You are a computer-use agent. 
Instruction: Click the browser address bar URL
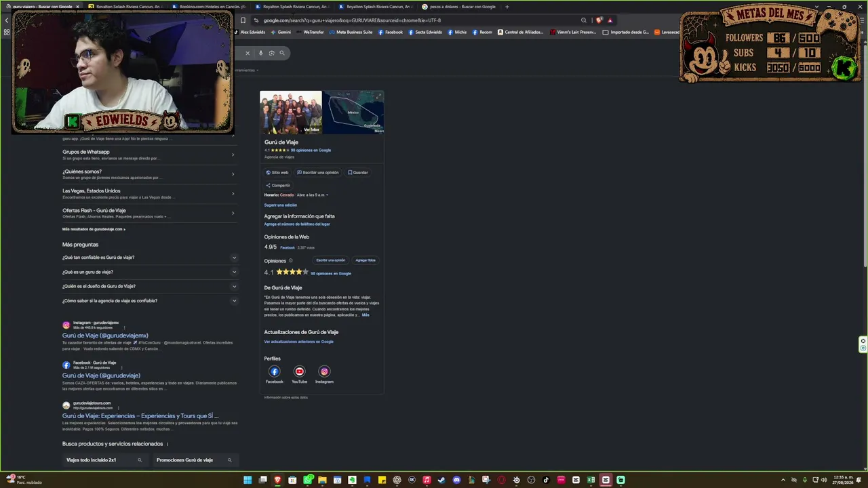tap(352, 20)
